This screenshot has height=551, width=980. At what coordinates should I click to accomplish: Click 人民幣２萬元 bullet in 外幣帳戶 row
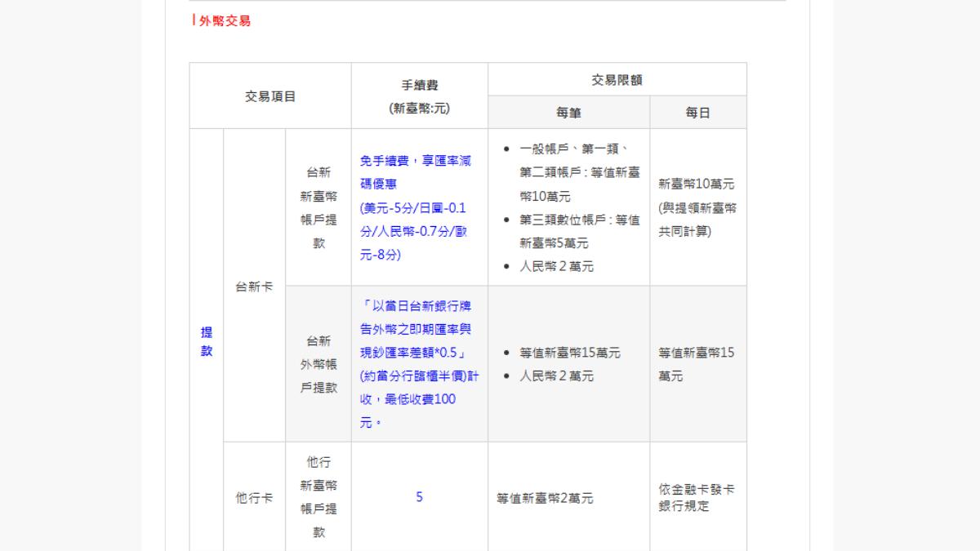556,376
